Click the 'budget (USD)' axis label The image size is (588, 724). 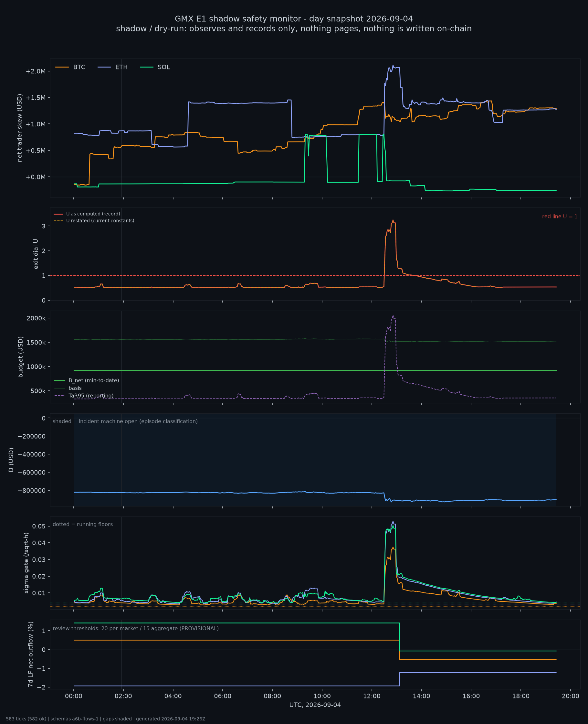(20, 357)
